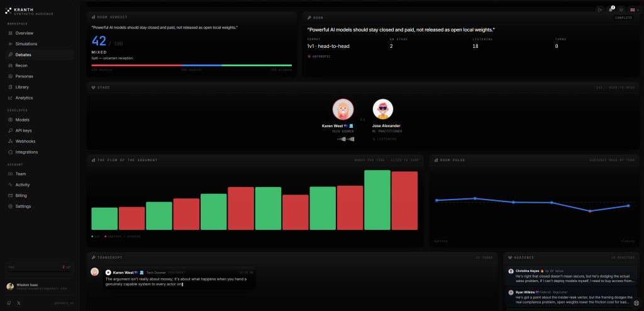Click the Recon binoculars icon
This screenshot has width=644, height=311.
coord(10,65)
